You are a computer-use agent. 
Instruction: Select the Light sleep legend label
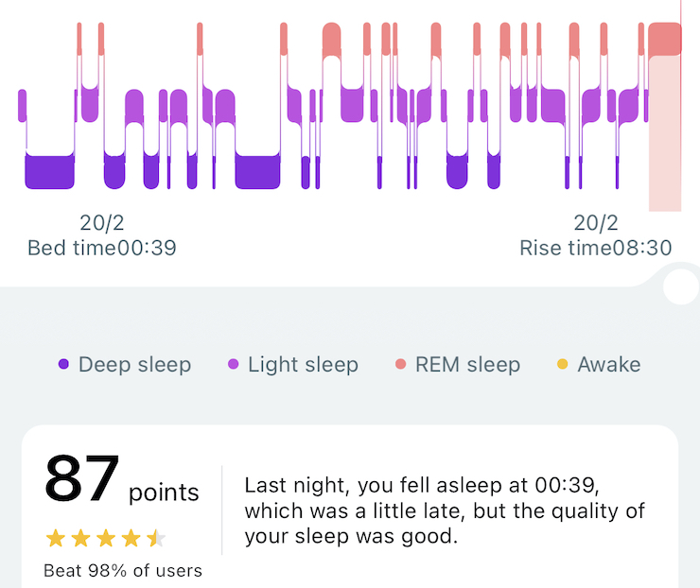coord(303,365)
